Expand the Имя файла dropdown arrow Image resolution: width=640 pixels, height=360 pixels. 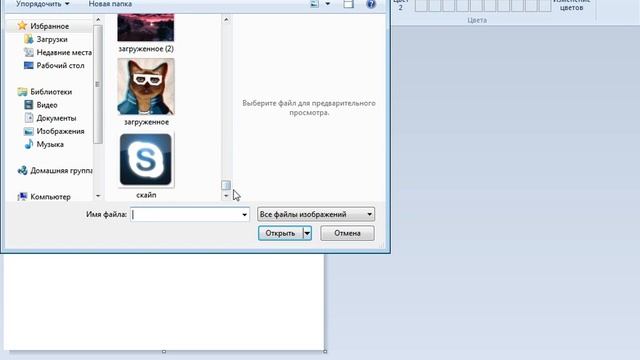click(x=244, y=214)
